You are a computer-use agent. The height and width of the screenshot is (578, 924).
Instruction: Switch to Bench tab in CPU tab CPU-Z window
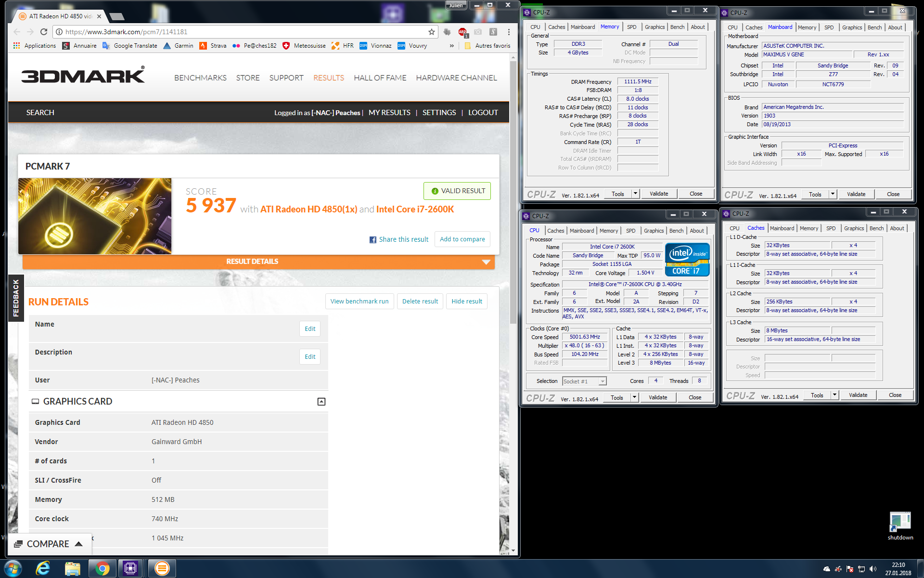pos(676,231)
